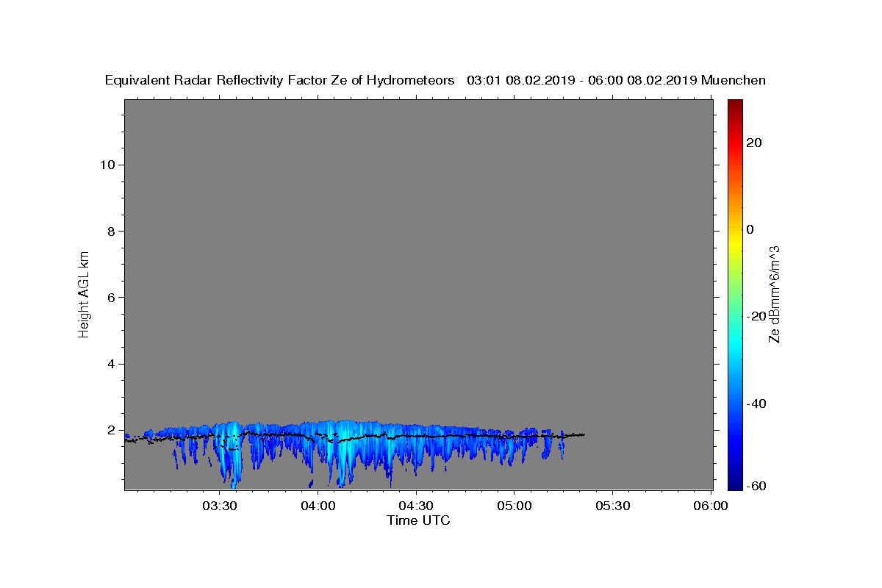The height and width of the screenshot is (588, 882).
Task: Click the '04:30' time tick label
Action: point(417,506)
